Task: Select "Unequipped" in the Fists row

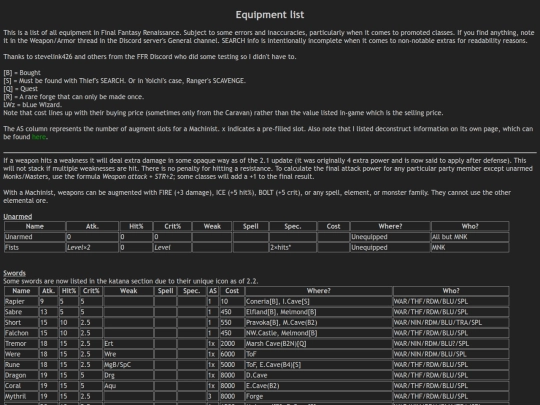Action: [390, 248]
